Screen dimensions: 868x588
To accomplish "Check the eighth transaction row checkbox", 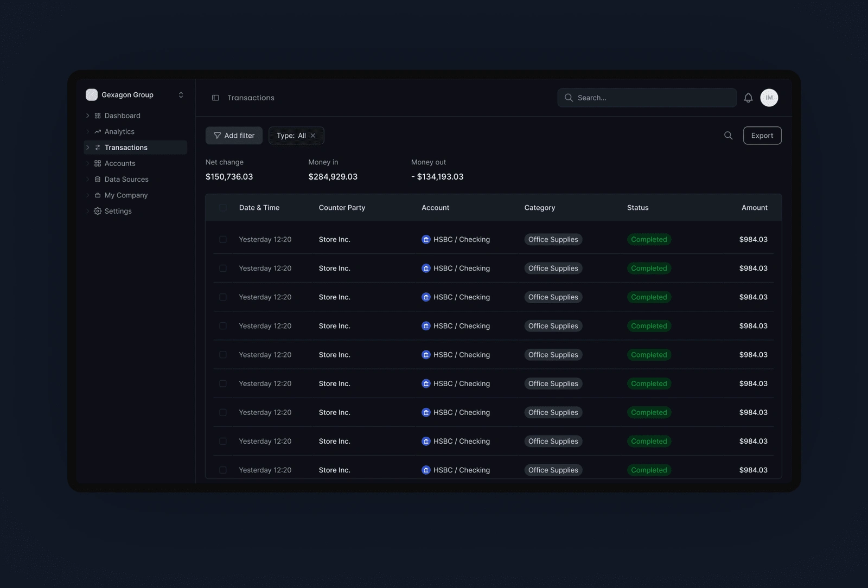I will tap(223, 441).
